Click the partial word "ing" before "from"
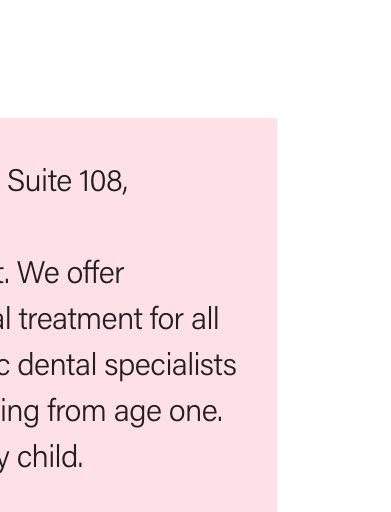 pyautogui.click(x=19, y=413)
